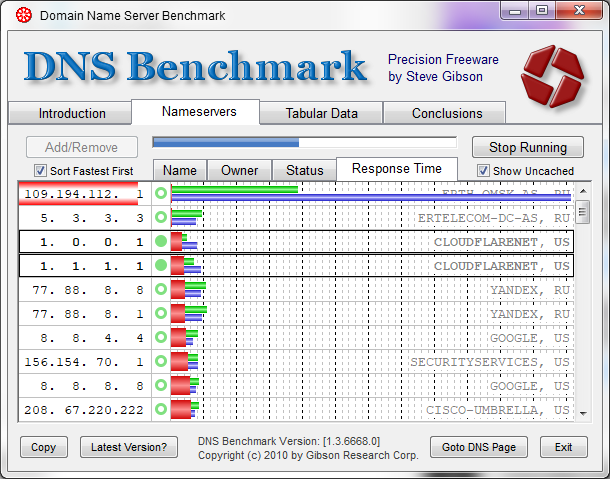
Task: Click ERTELECOM-DC-AS, RU owner label
Action: [x=494, y=218]
